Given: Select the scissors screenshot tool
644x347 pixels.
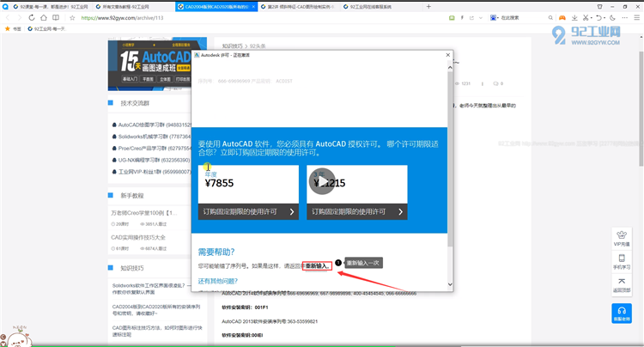Looking at the screenshot, I should (x=586, y=18).
